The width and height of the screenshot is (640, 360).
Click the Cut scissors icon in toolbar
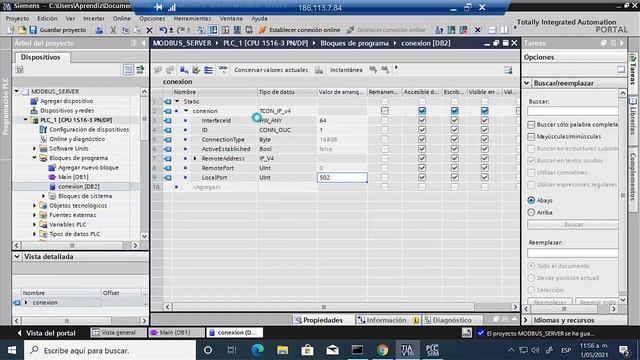[113, 30]
